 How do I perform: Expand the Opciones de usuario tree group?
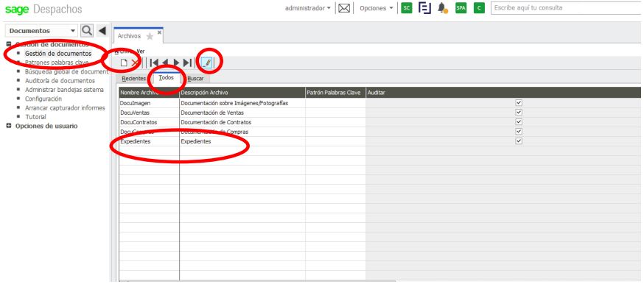(x=9, y=126)
